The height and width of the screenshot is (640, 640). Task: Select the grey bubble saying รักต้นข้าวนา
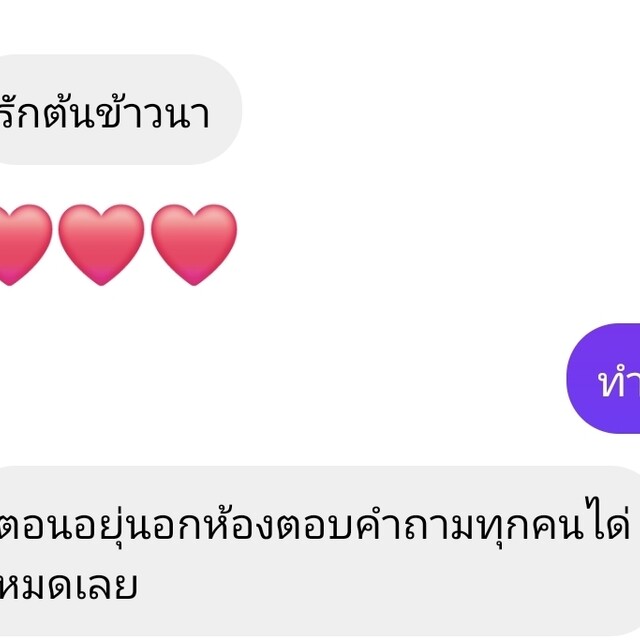click(120, 109)
